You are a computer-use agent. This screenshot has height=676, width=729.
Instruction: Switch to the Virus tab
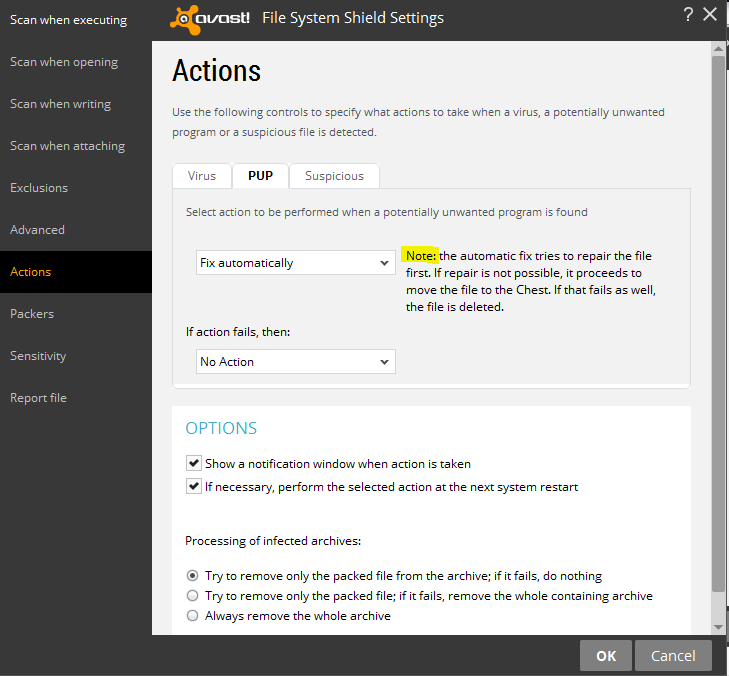(202, 176)
